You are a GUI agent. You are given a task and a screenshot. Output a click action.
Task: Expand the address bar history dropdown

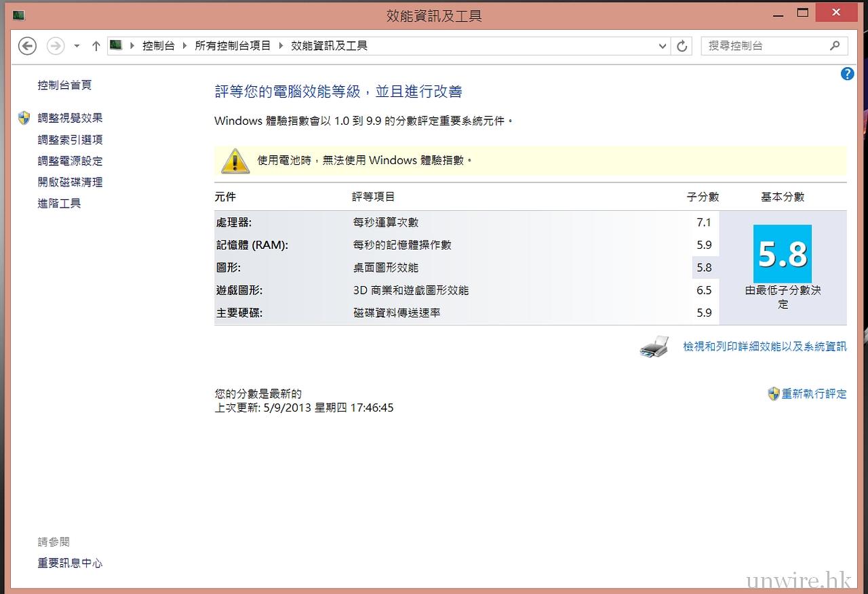[x=663, y=46]
